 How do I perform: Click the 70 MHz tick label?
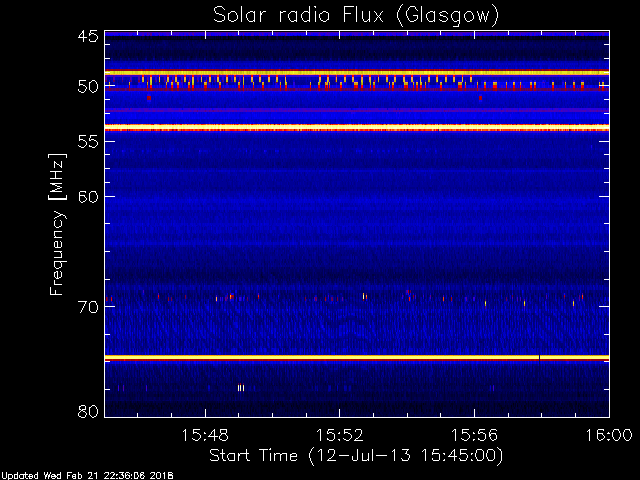pyautogui.click(x=88, y=307)
